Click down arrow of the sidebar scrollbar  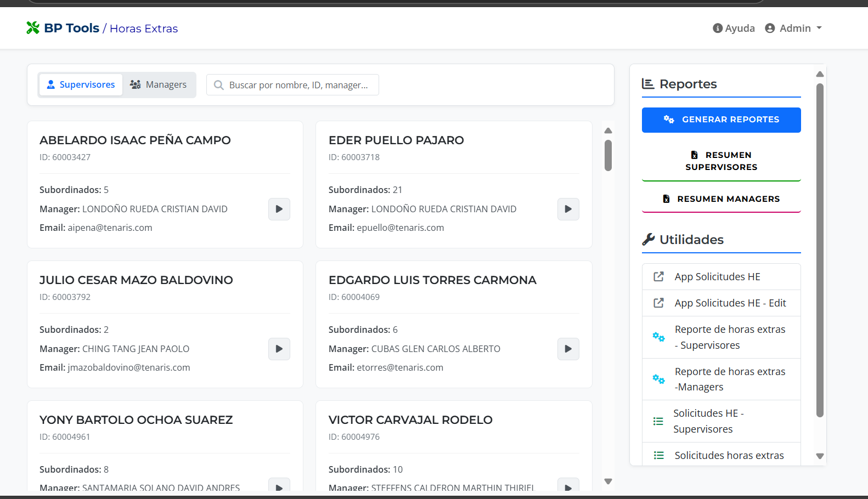pos(820,456)
